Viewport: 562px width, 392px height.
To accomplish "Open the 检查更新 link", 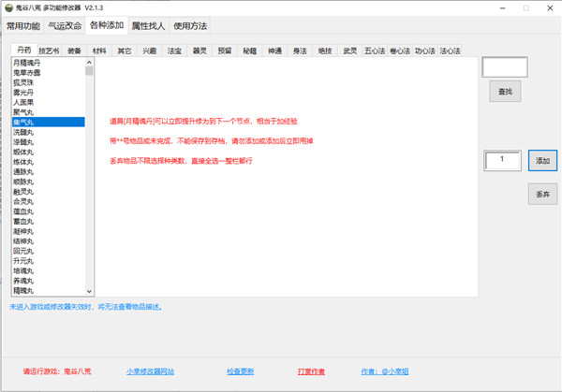I will (x=240, y=371).
